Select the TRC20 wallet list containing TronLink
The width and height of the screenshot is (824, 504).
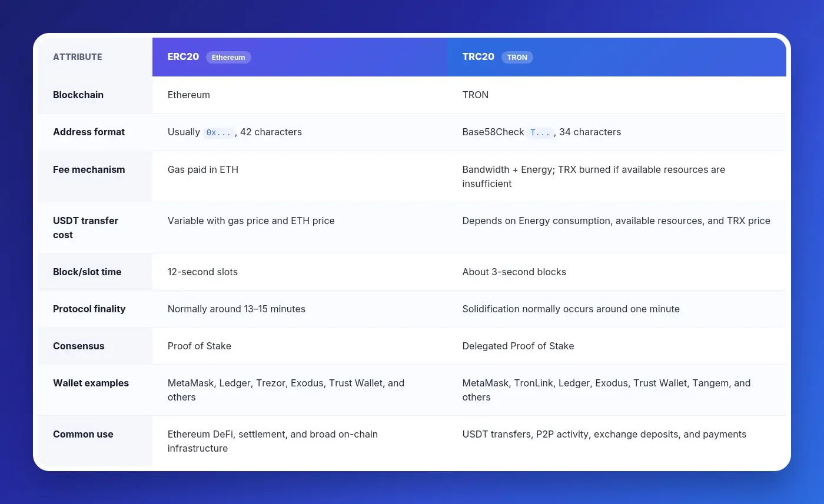pos(607,390)
